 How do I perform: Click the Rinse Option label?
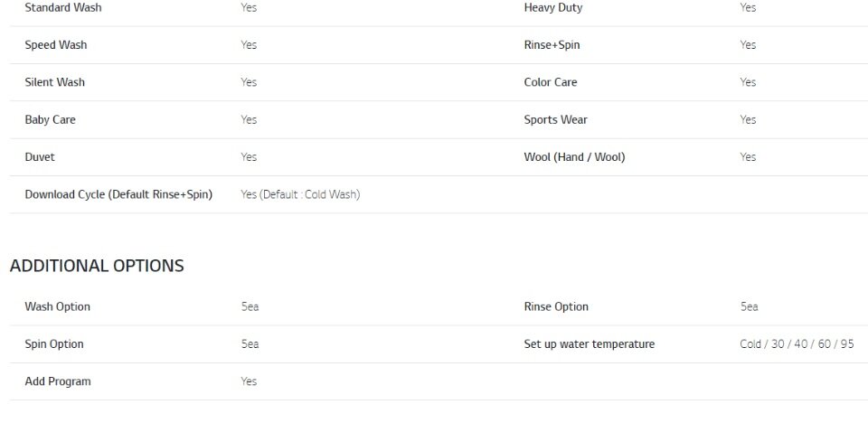click(x=556, y=306)
